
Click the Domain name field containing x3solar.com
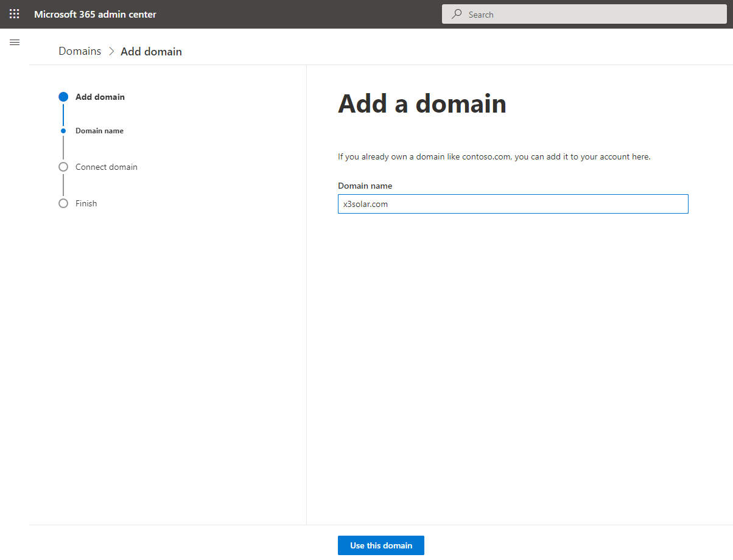click(513, 204)
